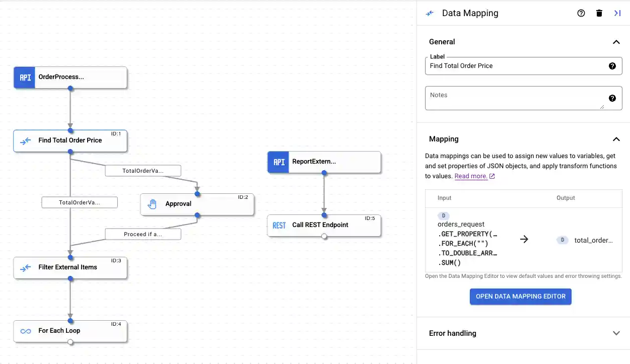Collapse the side panel with the arrow icon
Screen dimensions: 630x364
coord(617,13)
